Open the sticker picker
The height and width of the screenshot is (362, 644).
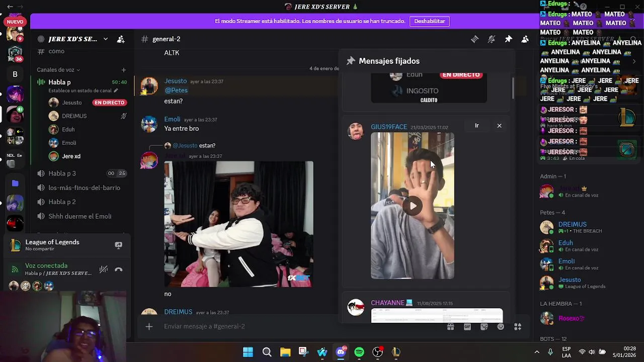point(484,327)
